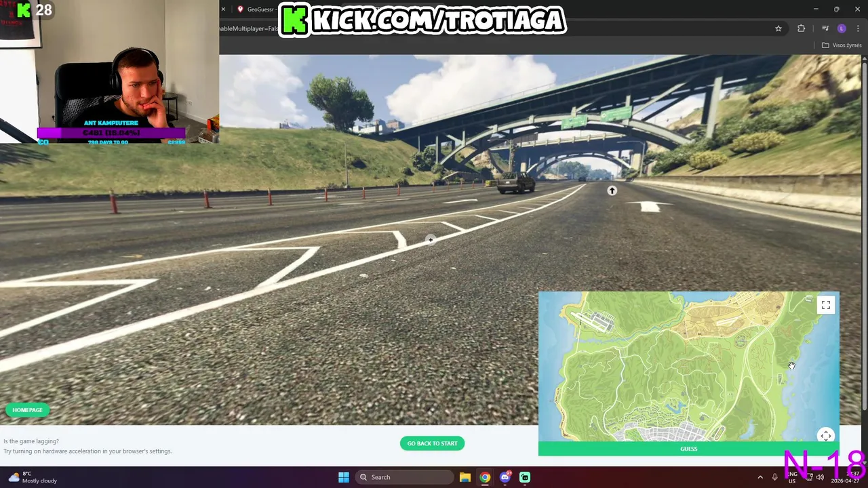Click GO BACK TO START button

pos(432,443)
